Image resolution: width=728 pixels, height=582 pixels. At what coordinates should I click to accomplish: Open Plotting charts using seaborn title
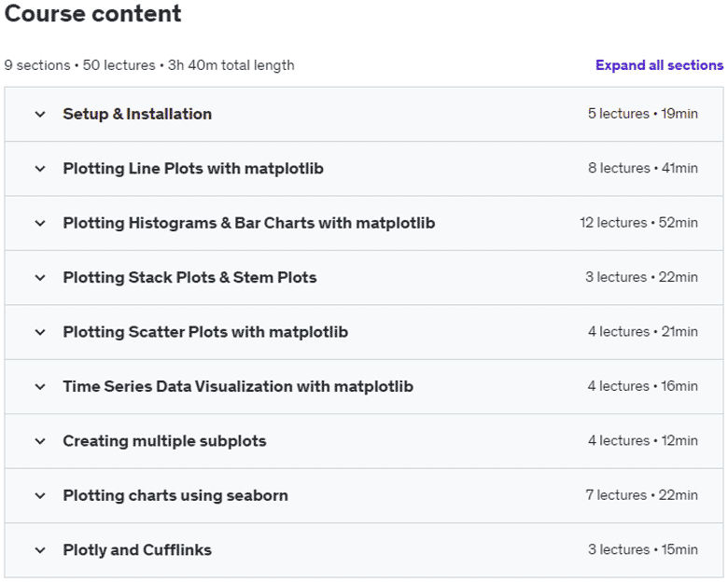click(x=175, y=495)
